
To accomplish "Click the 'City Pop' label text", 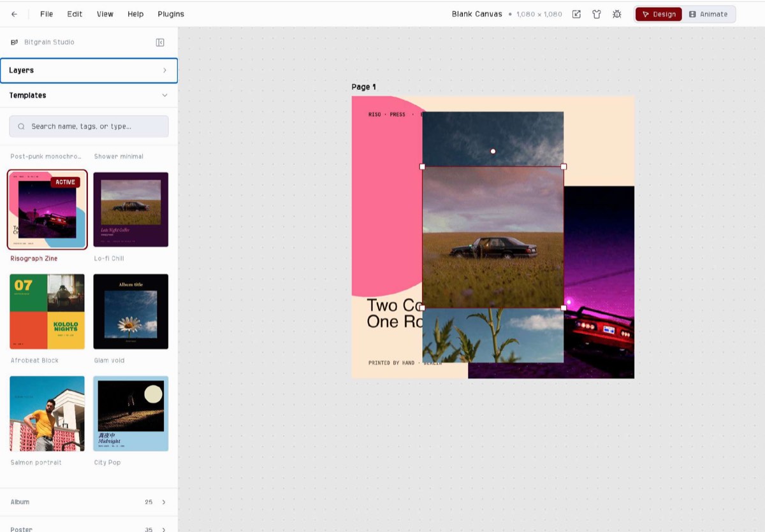I will pos(107,463).
